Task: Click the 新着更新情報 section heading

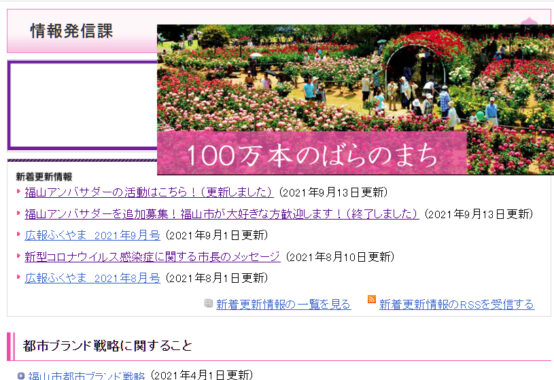Action: (x=44, y=177)
